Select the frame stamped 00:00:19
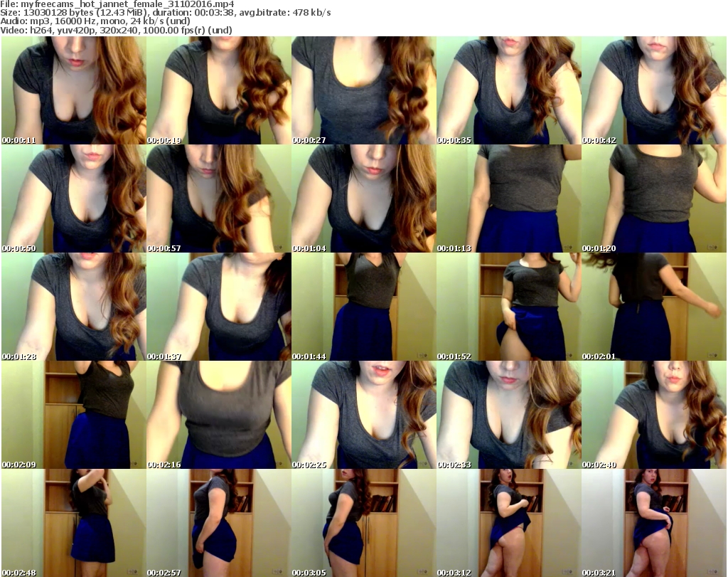This screenshot has width=728, height=577. pos(219,90)
